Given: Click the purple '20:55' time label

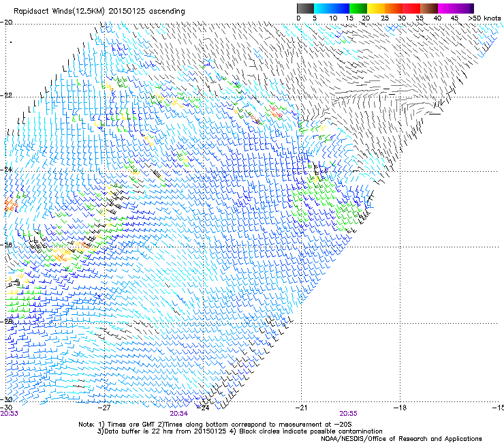Looking at the screenshot, I should 349,414.
